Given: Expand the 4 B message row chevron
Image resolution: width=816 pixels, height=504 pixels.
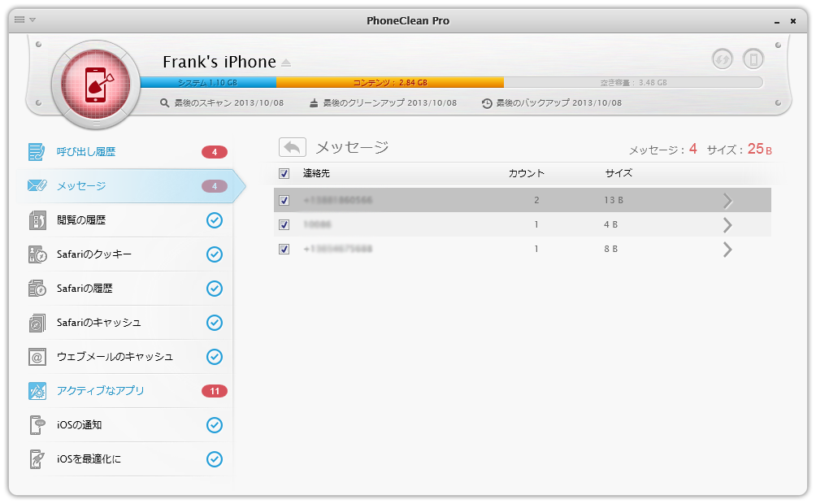Looking at the screenshot, I should 727,225.
